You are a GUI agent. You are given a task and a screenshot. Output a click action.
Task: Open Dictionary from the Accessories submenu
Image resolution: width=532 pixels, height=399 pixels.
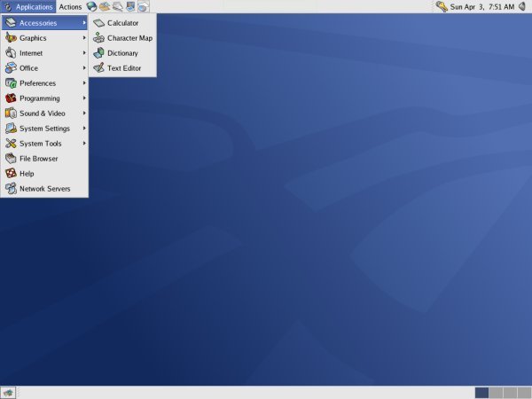click(x=122, y=53)
